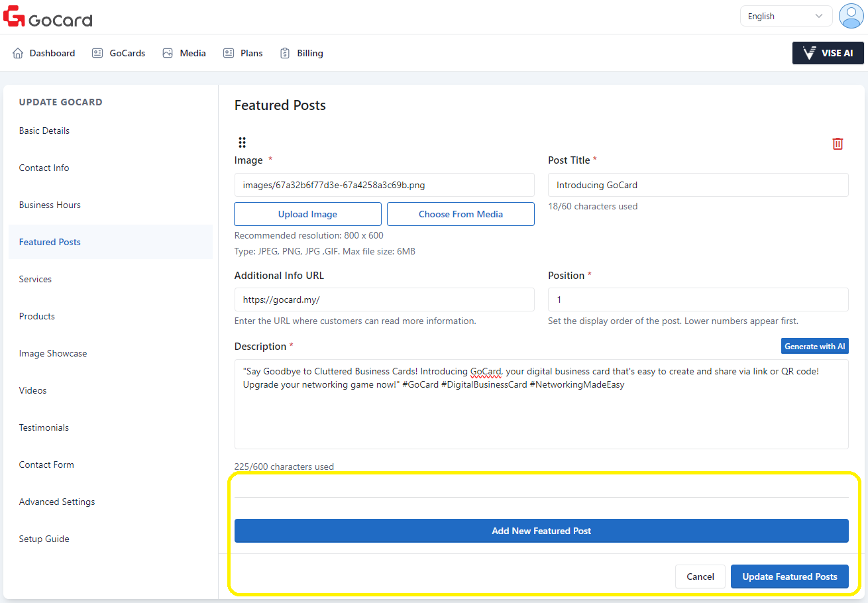Open Advanced Settings in the sidebar

[x=57, y=502]
